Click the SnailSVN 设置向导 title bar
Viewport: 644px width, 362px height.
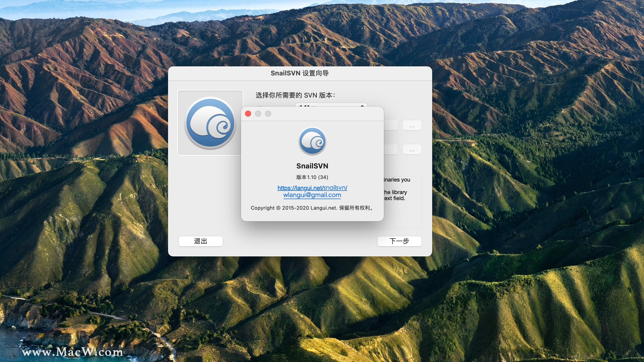coord(300,73)
